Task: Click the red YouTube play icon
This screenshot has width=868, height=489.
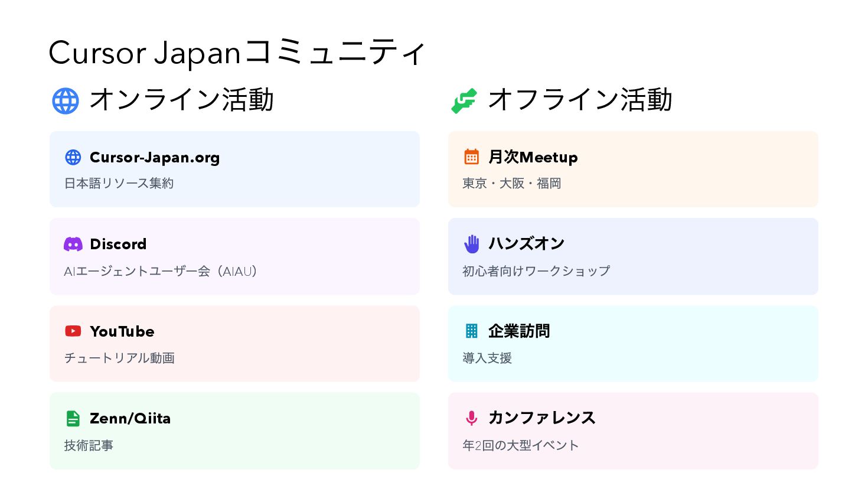Action: point(73,331)
